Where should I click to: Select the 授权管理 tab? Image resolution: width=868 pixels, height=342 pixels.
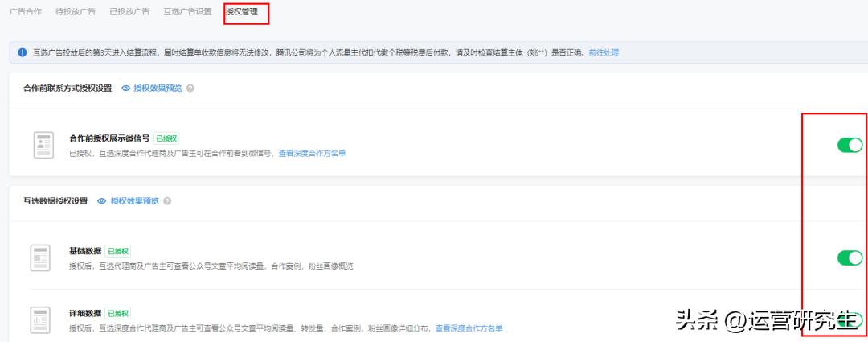click(x=241, y=11)
